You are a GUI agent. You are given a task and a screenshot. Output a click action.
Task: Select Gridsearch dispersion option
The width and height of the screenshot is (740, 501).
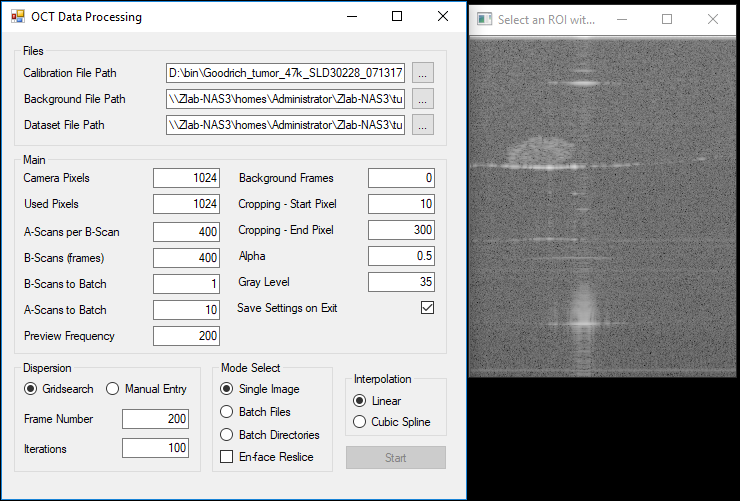click(x=31, y=389)
